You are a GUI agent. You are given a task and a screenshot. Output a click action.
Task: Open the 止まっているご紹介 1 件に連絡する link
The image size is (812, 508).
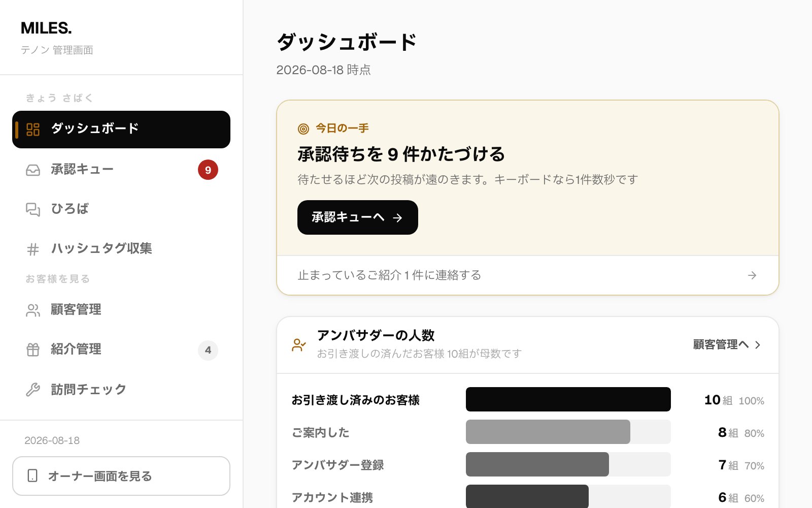528,275
